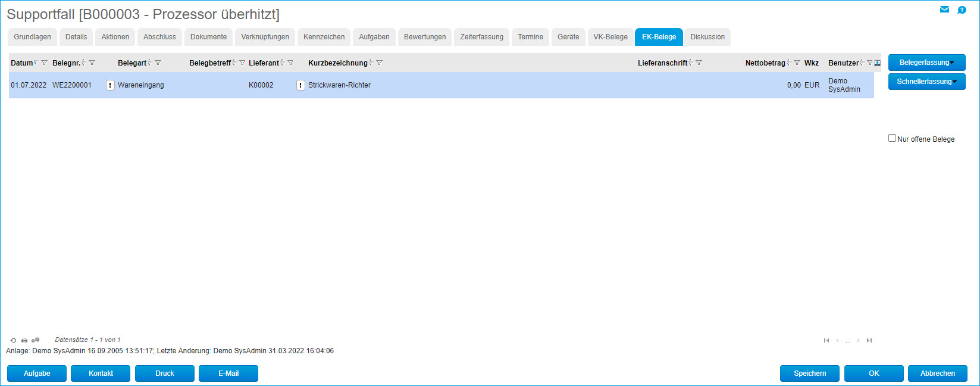
Task: Switch to the Aktionen tab
Action: 115,37
